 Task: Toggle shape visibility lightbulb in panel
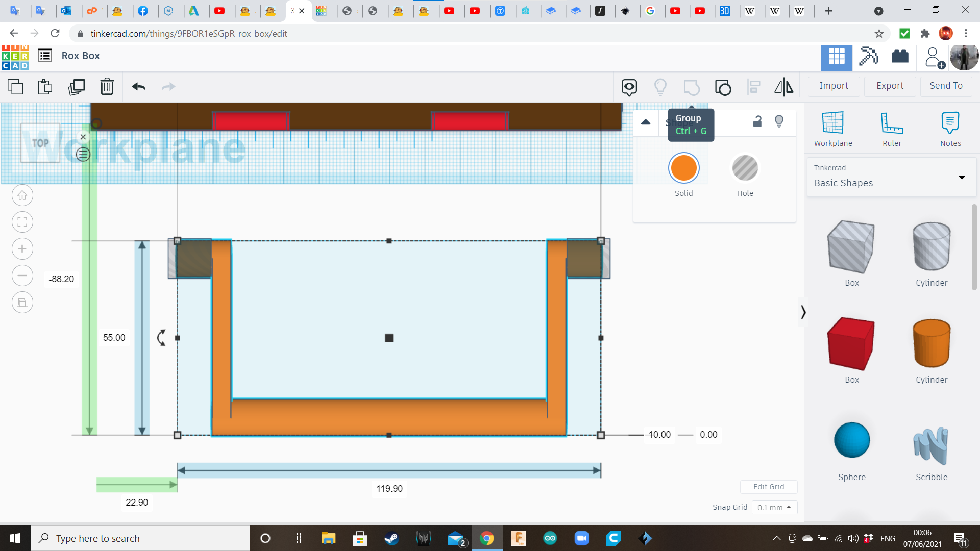[779, 121]
